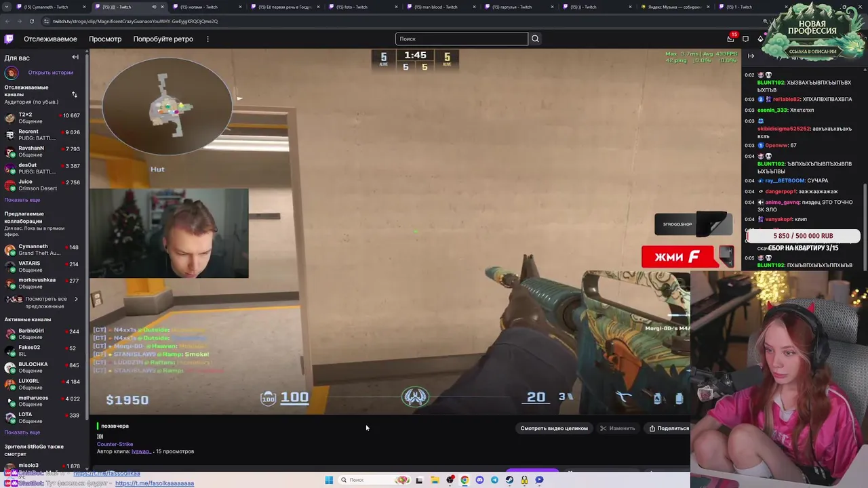The height and width of the screenshot is (488, 868).
Task: Open desOut channel in sidebar
Action: 43,168
